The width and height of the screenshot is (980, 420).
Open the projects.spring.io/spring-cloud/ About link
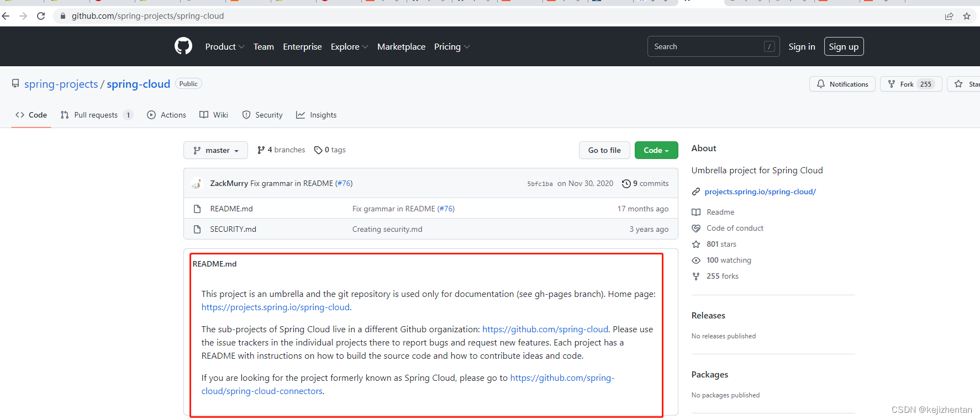760,192
